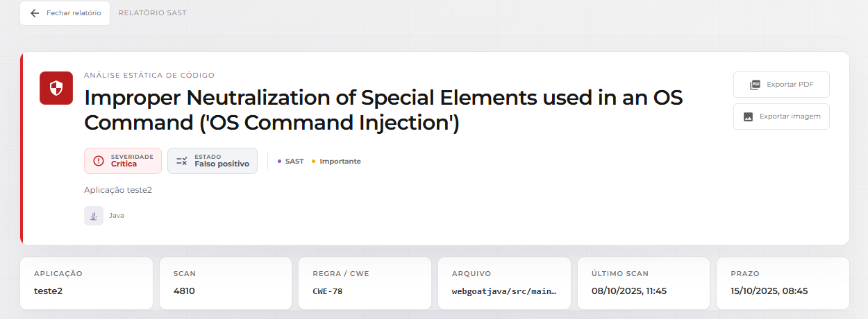Select the Relatório SAST breadcrumb label
Screen dimensions: 868x319
click(153, 13)
